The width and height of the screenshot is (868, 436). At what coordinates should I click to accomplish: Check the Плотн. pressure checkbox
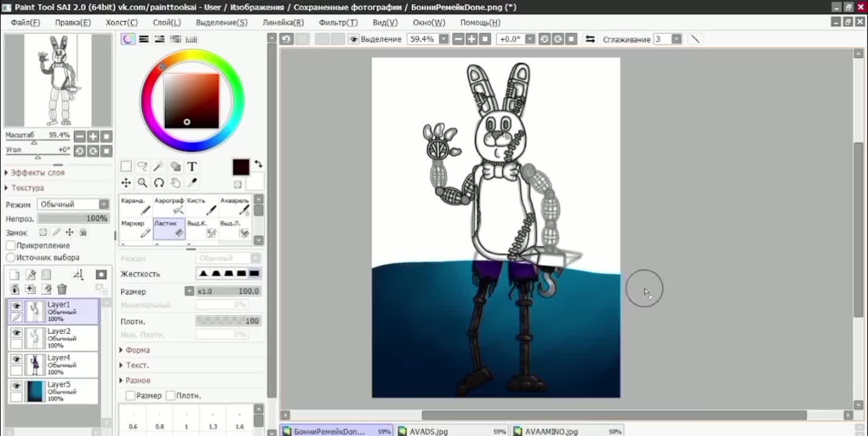point(170,395)
